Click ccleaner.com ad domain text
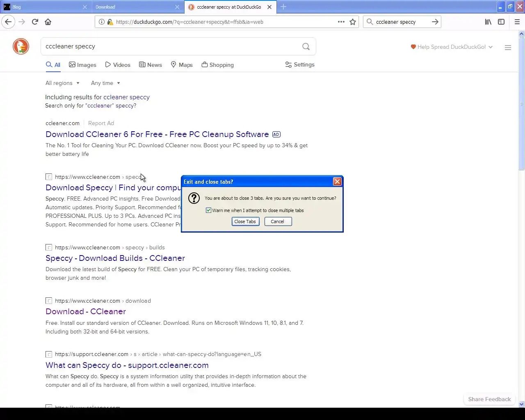 tap(62, 123)
